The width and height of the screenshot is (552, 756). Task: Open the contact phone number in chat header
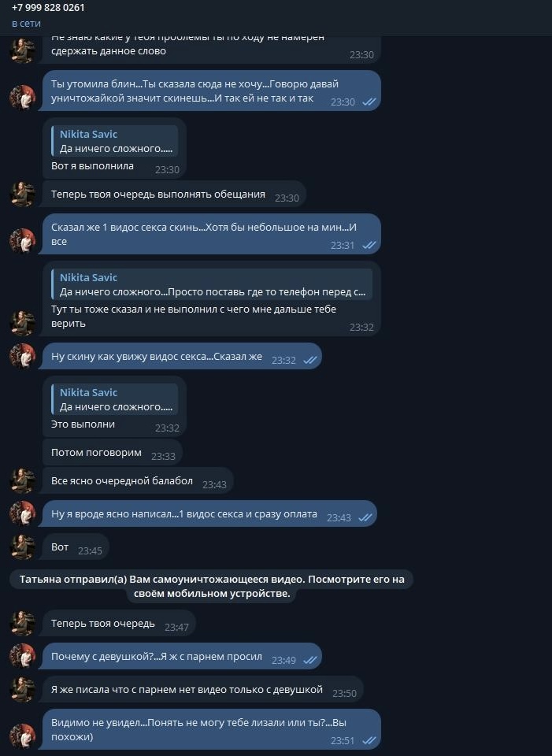click(x=48, y=8)
